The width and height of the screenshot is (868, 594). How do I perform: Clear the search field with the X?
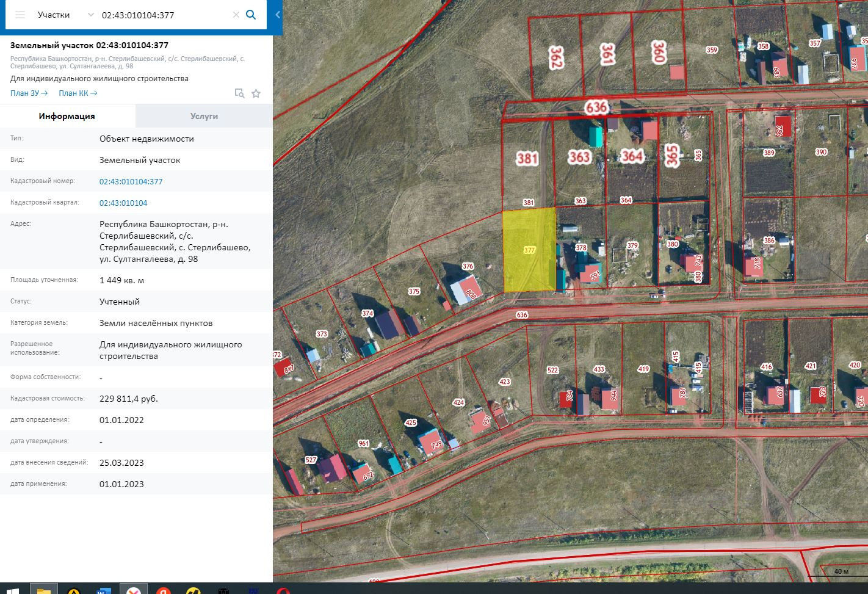[x=236, y=15]
